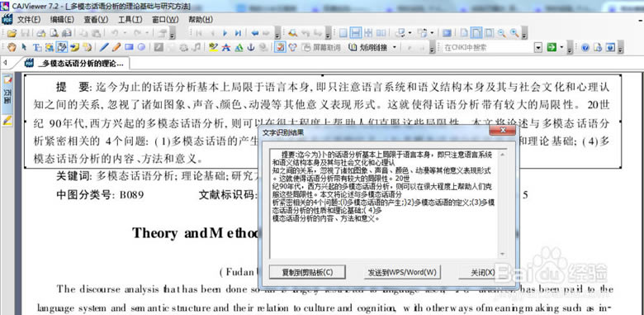The width and height of the screenshot is (644, 315).
Task: Expand dropdown beside green go arrow
Action: pyautogui.click(x=561, y=47)
